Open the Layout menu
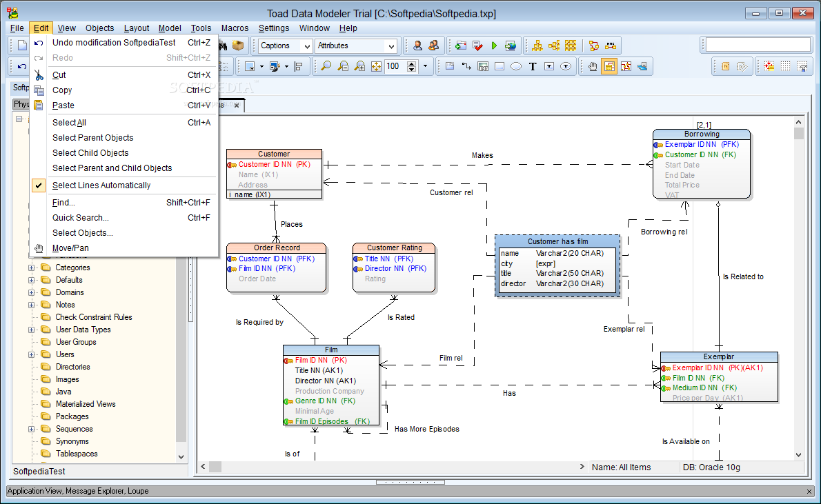Image resolution: width=821 pixels, height=504 pixels. click(x=136, y=28)
